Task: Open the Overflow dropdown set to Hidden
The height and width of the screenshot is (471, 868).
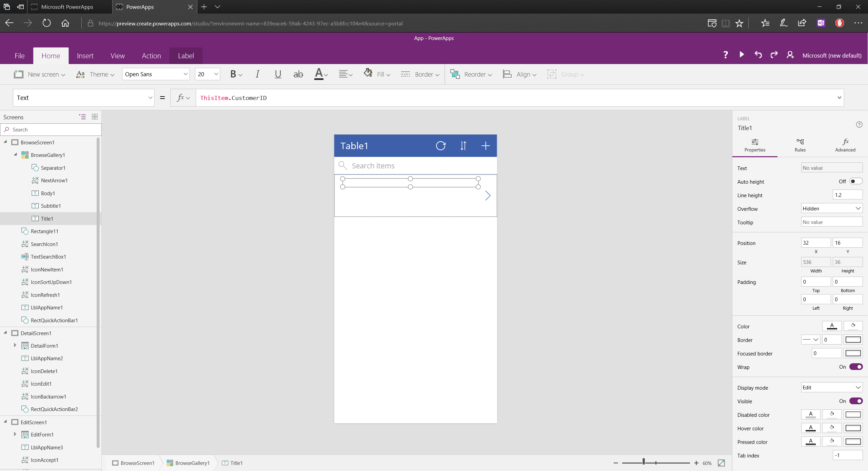Action: (832, 208)
